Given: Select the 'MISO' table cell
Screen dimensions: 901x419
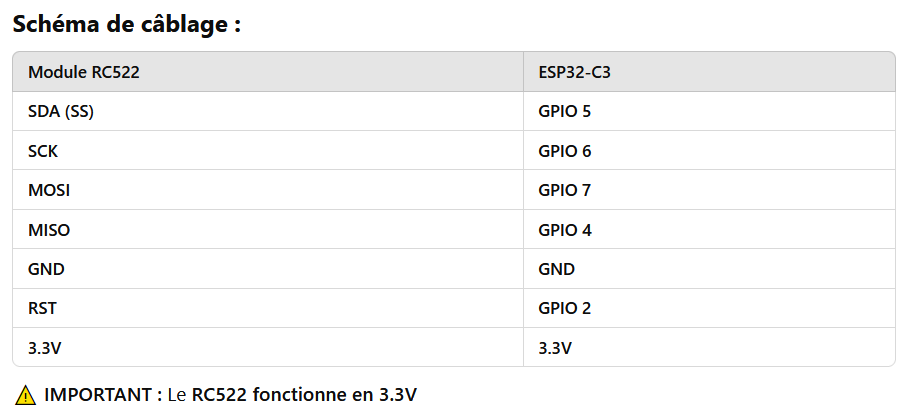Looking at the screenshot, I should click(x=268, y=229).
